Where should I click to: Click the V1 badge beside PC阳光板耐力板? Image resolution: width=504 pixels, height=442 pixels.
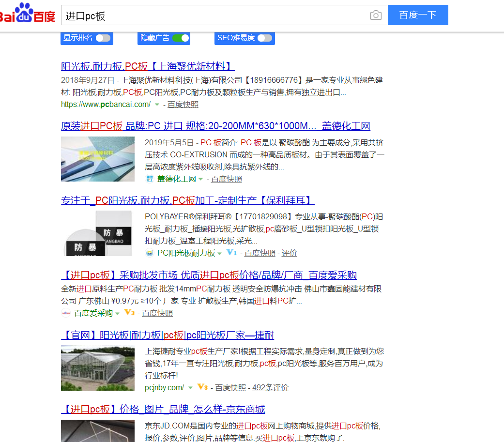point(232,252)
